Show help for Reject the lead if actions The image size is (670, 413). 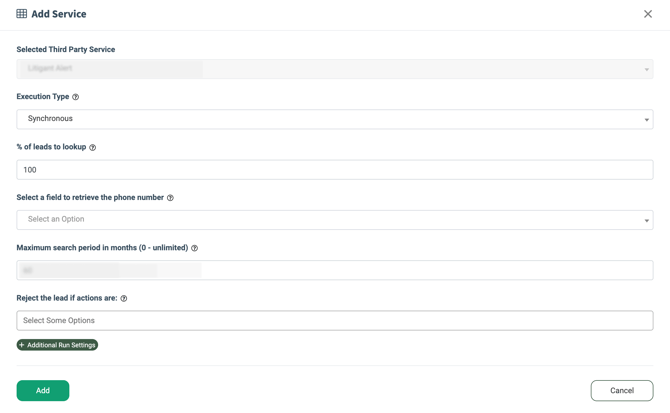coord(124,298)
